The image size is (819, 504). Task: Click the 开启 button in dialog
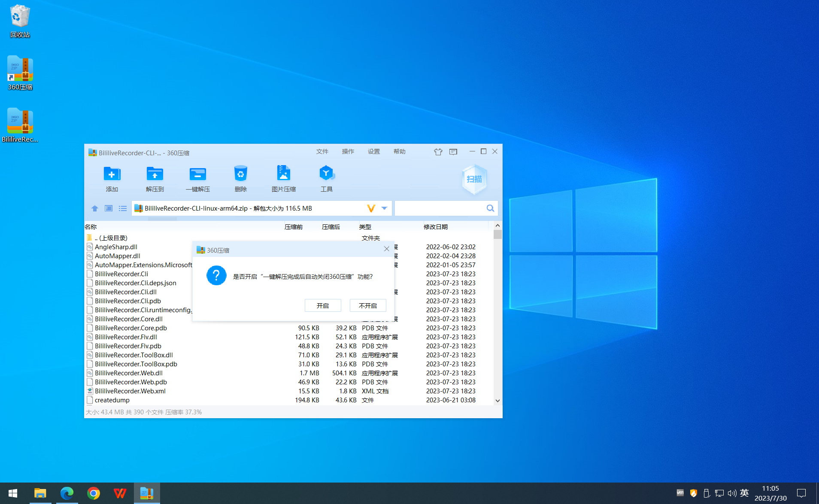click(x=323, y=305)
